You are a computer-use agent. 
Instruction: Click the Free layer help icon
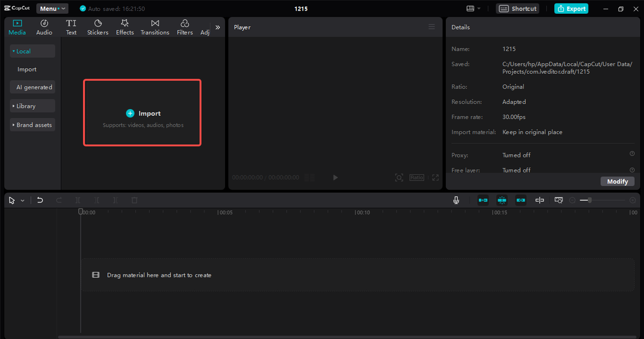(x=632, y=170)
